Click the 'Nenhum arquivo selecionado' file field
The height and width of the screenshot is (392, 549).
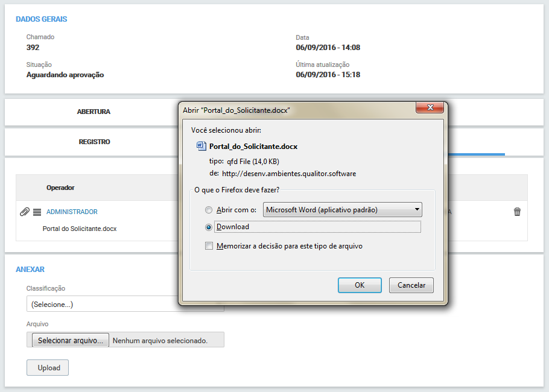pyautogui.click(x=160, y=340)
